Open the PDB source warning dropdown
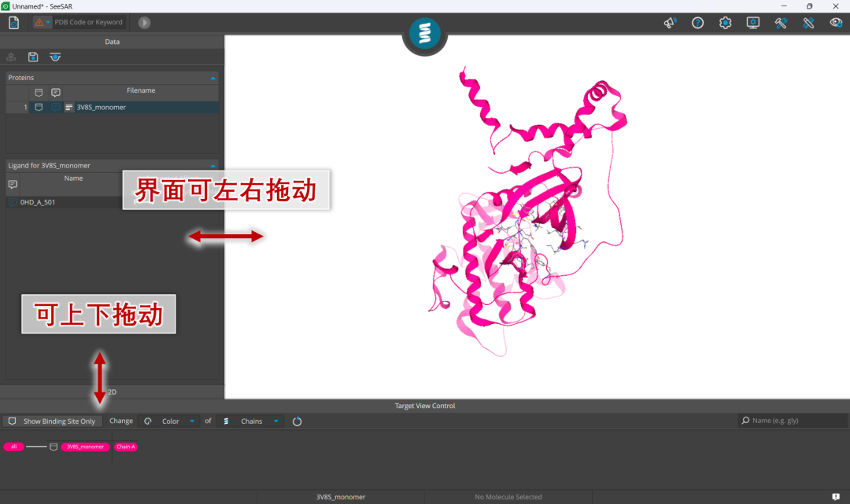Viewport: 850px width, 504px height. click(42, 22)
